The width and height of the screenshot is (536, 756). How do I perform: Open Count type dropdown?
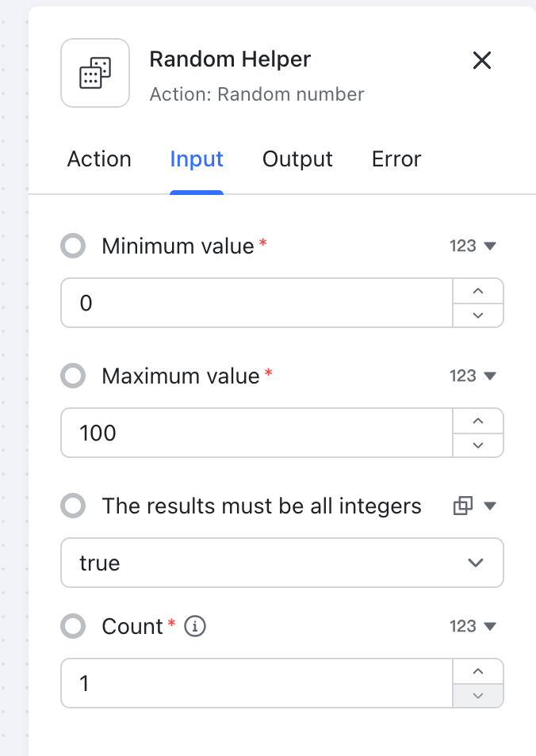point(473,627)
